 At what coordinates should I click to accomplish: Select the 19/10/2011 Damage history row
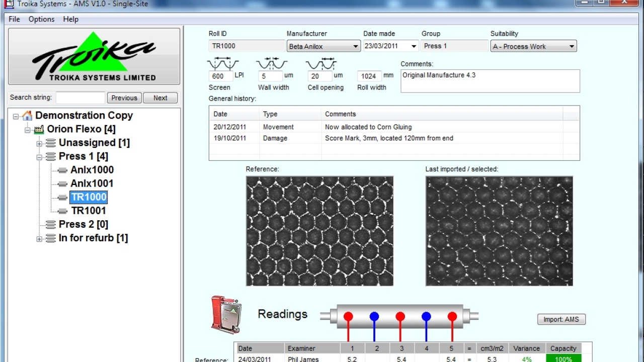tap(394, 138)
